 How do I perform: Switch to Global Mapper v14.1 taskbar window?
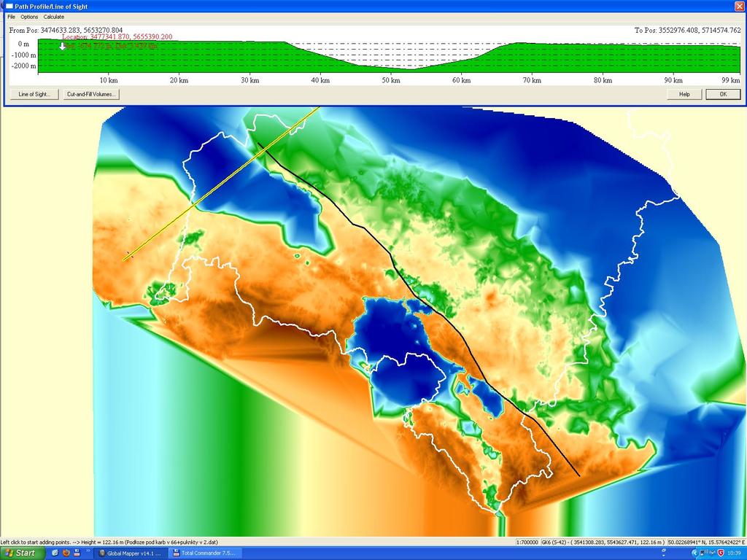131,553
